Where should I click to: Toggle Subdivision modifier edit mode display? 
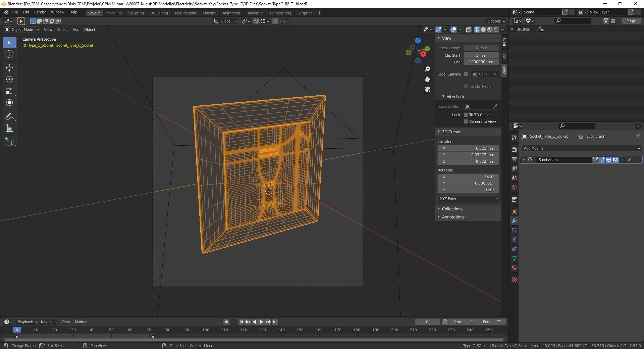[x=602, y=160]
